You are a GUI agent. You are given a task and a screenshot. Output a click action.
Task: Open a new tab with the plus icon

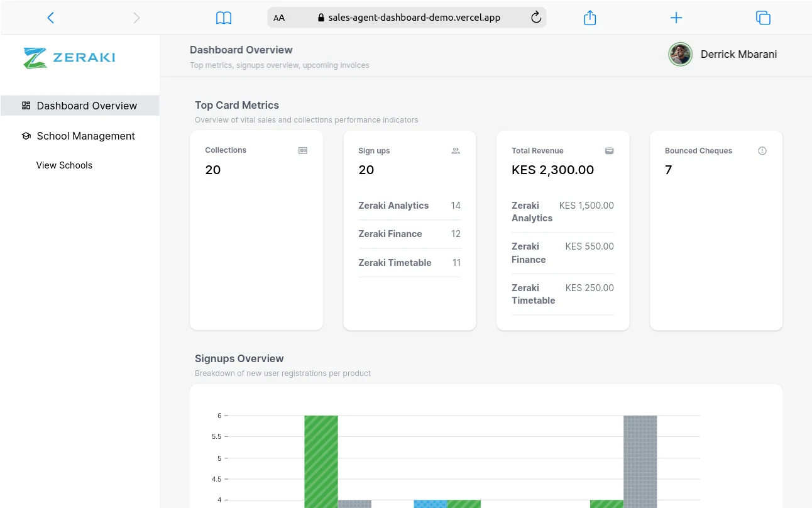click(676, 18)
